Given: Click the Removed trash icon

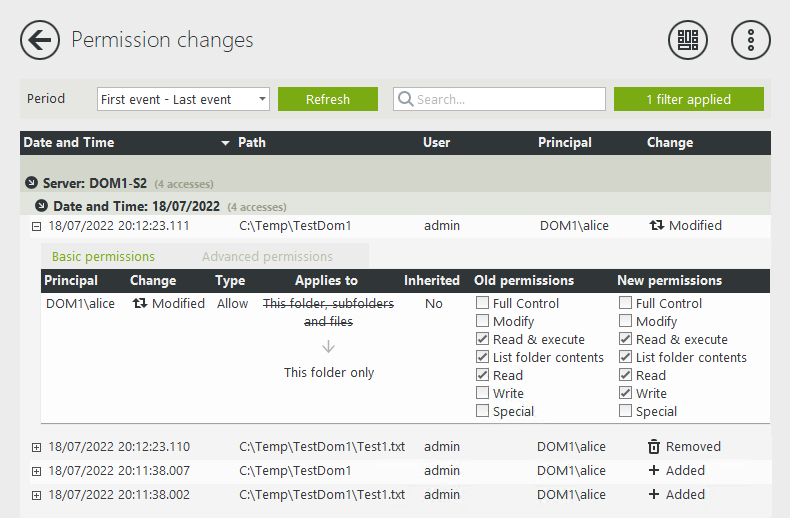Looking at the screenshot, I should (654, 447).
